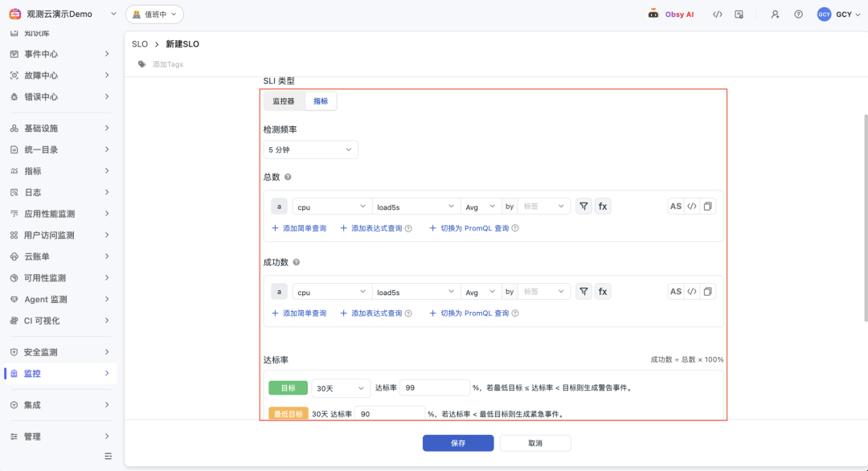Click the 添加Tags field
868x471 pixels.
coord(168,64)
